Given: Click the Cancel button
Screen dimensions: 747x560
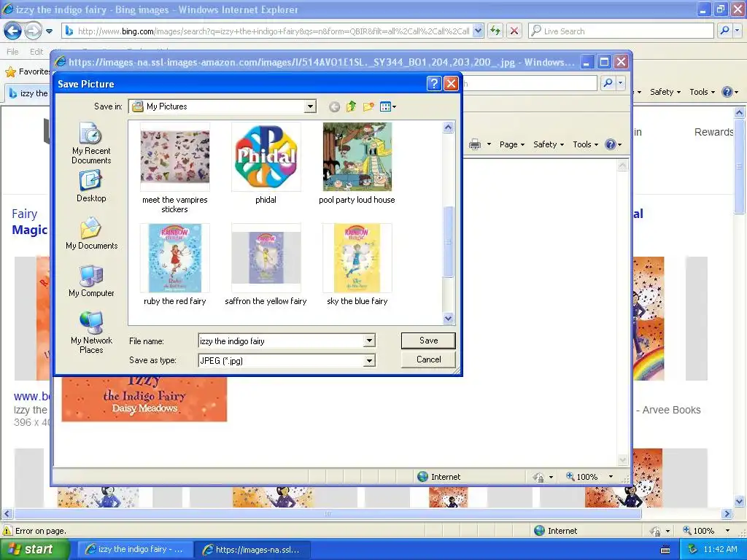Looking at the screenshot, I should (428, 359).
